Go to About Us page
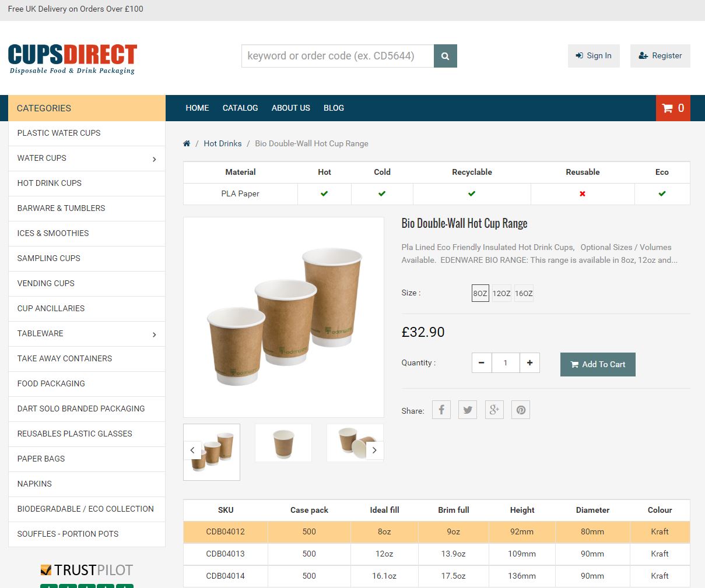Screen dimensions: 705x588 290,108
